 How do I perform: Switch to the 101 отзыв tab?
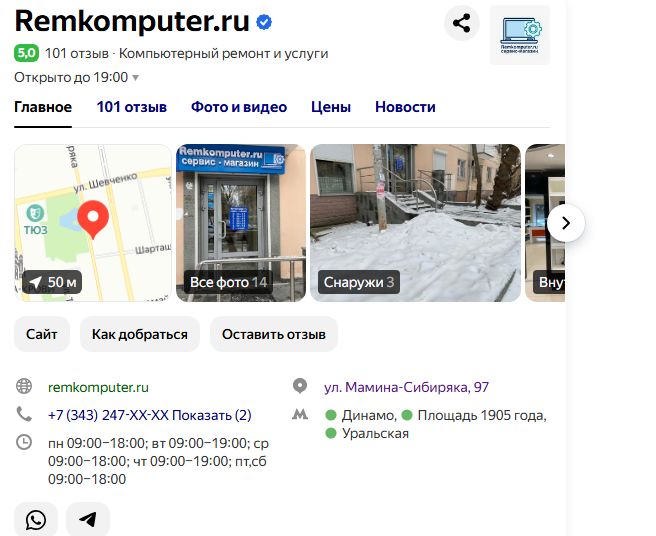tap(132, 107)
